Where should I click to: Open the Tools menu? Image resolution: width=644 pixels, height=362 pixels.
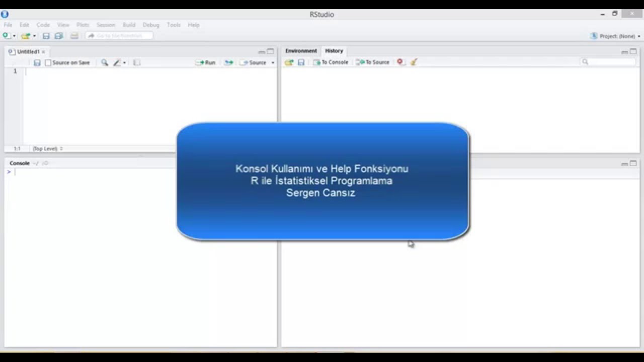pyautogui.click(x=174, y=25)
